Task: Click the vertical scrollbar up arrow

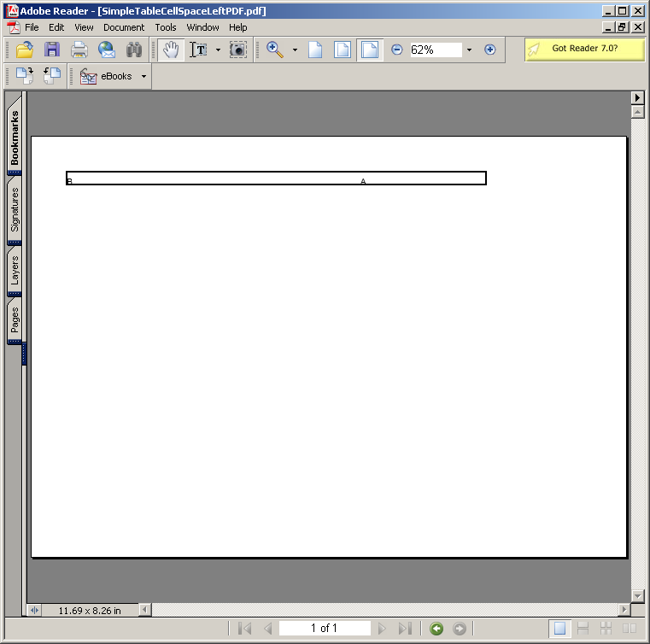Action: (x=637, y=112)
